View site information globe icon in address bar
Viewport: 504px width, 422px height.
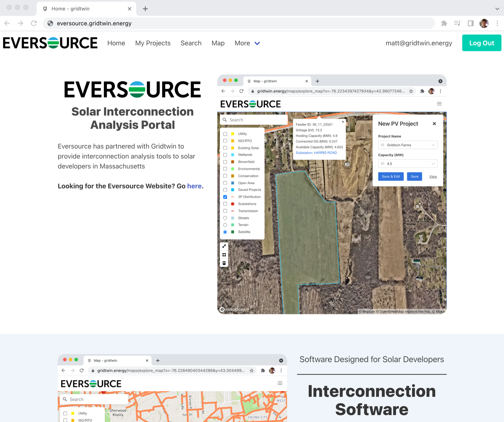pyautogui.click(x=50, y=23)
